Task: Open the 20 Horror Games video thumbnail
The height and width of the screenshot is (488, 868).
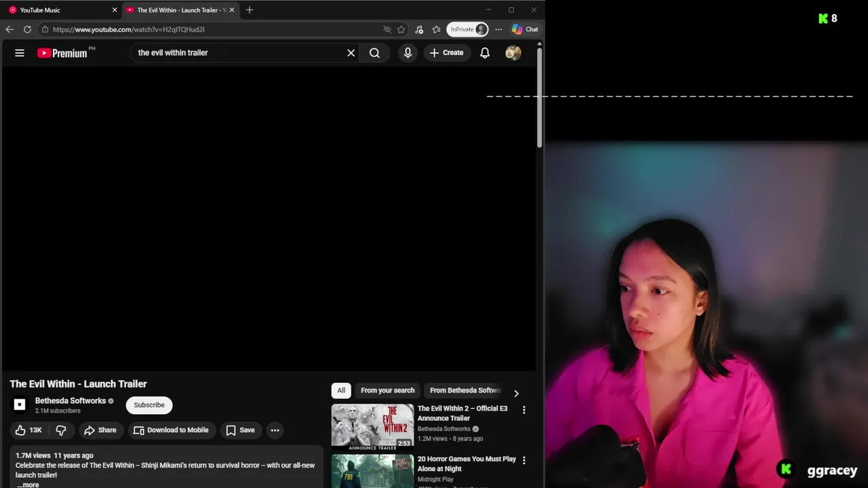Action: pos(372,471)
